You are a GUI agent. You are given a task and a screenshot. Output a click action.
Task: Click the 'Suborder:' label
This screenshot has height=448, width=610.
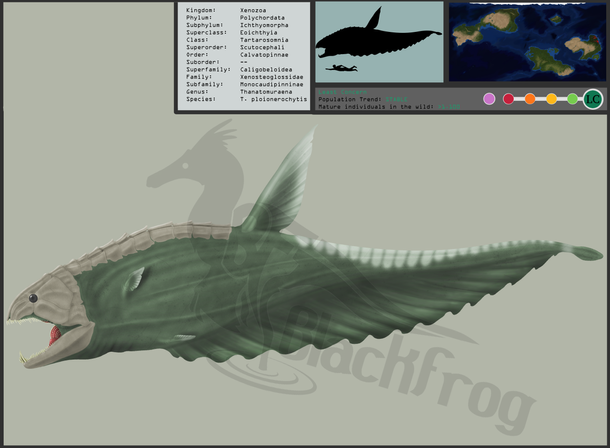coord(203,62)
